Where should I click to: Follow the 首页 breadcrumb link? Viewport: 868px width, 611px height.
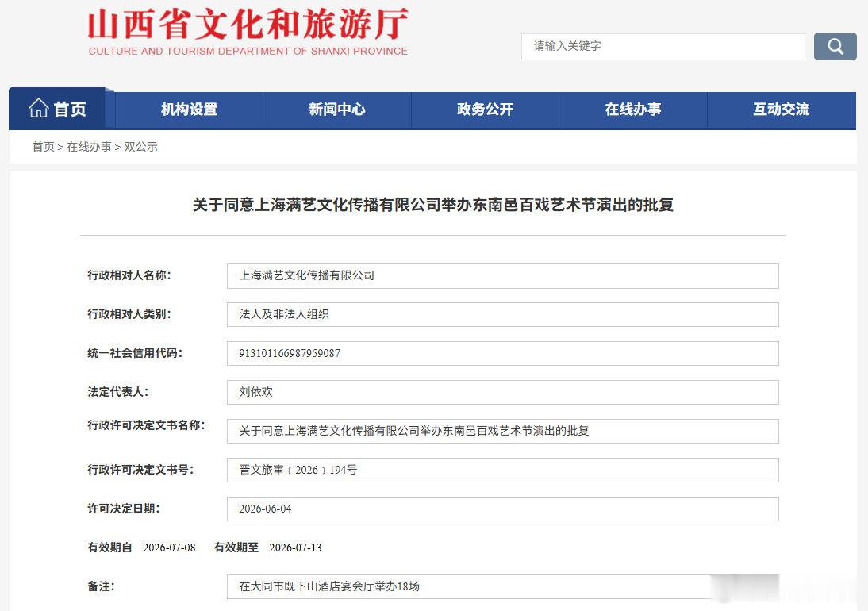point(43,147)
